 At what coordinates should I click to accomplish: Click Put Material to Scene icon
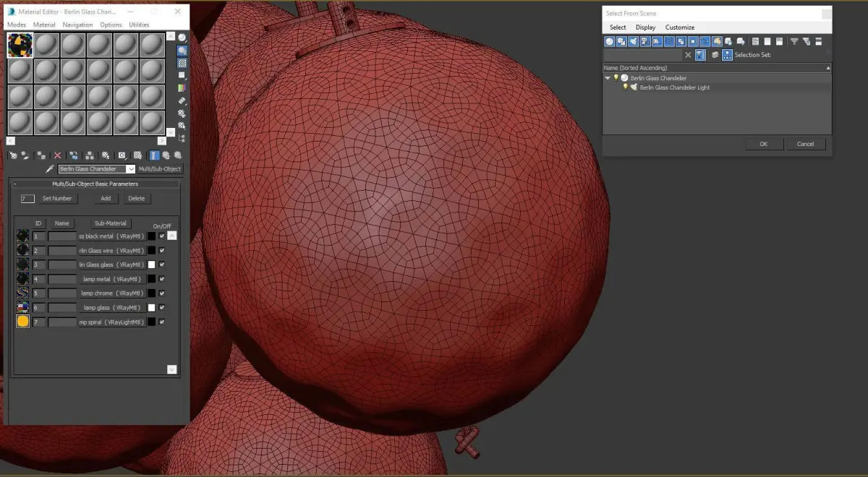[25, 155]
